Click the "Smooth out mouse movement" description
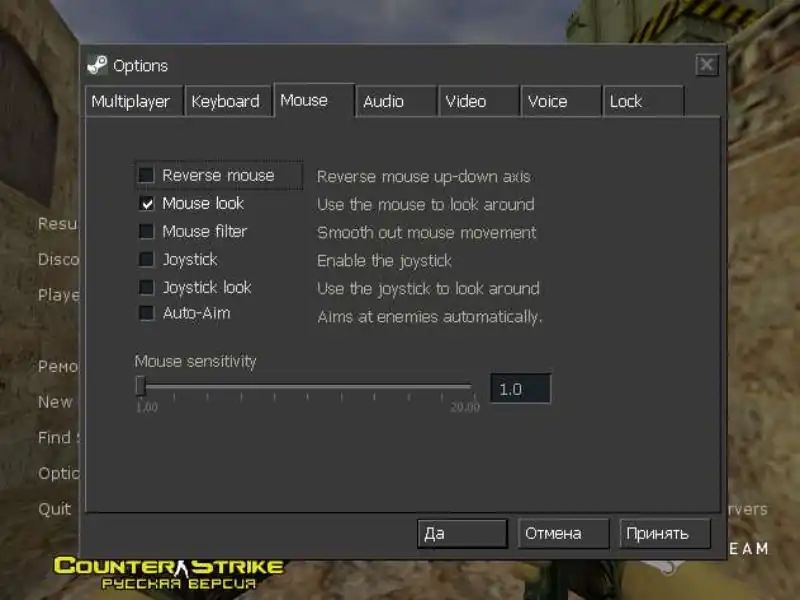 [427, 233]
